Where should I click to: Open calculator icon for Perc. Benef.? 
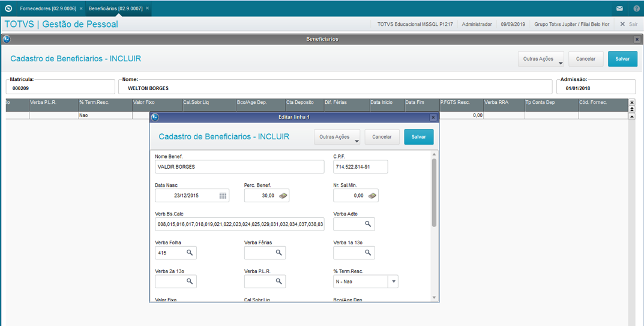pyautogui.click(x=283, y=196)
